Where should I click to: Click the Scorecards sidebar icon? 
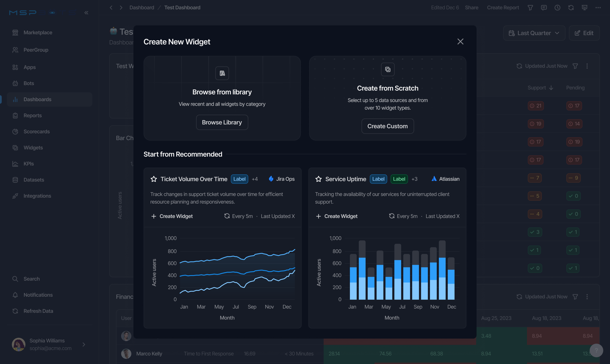[x=15, y=131]
